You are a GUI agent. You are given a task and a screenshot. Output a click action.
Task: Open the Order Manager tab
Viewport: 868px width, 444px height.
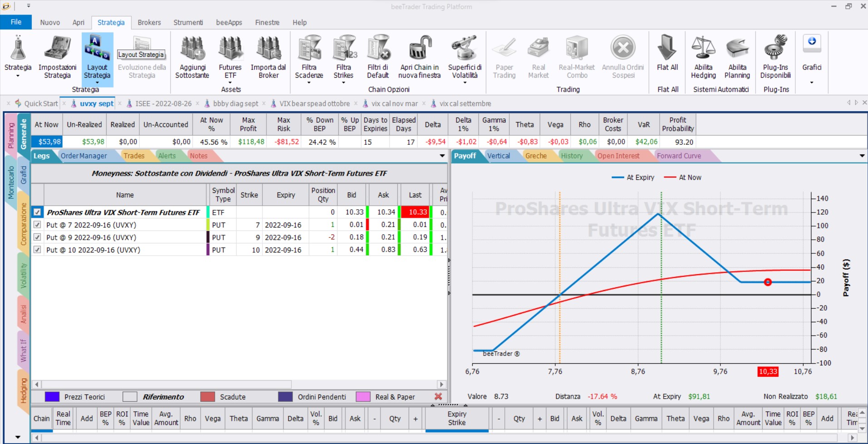84,156
